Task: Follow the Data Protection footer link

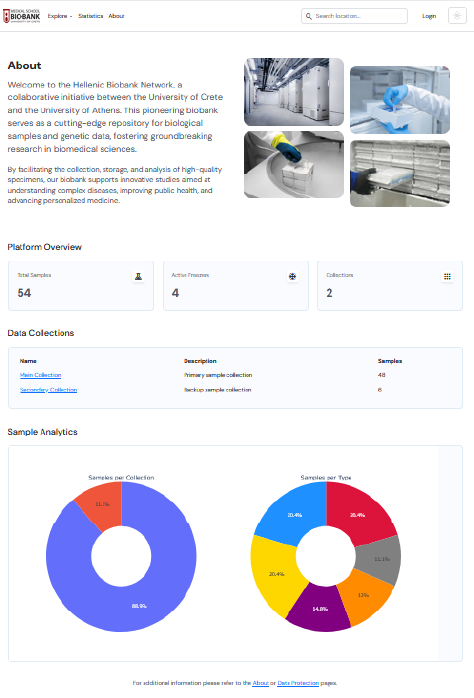Action: coord(298,683)
